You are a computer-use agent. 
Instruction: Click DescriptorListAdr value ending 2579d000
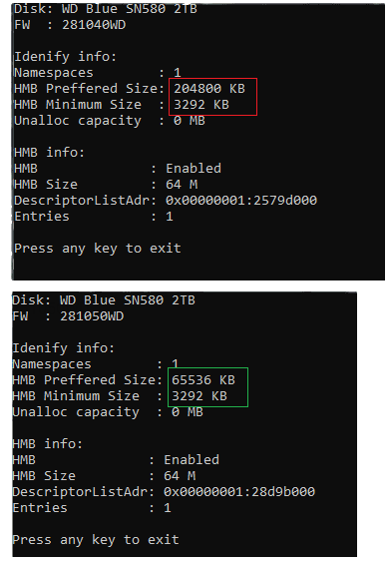[241, 200]
